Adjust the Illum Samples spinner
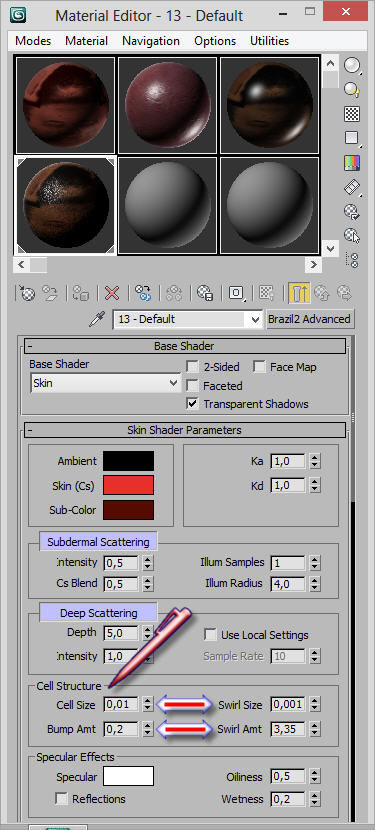 [315, 562]
